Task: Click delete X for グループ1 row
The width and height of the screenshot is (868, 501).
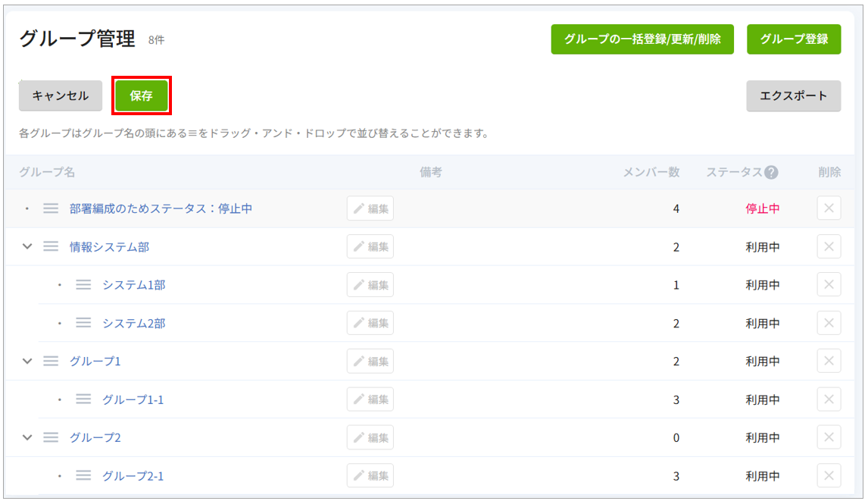Action: [829, 361]
